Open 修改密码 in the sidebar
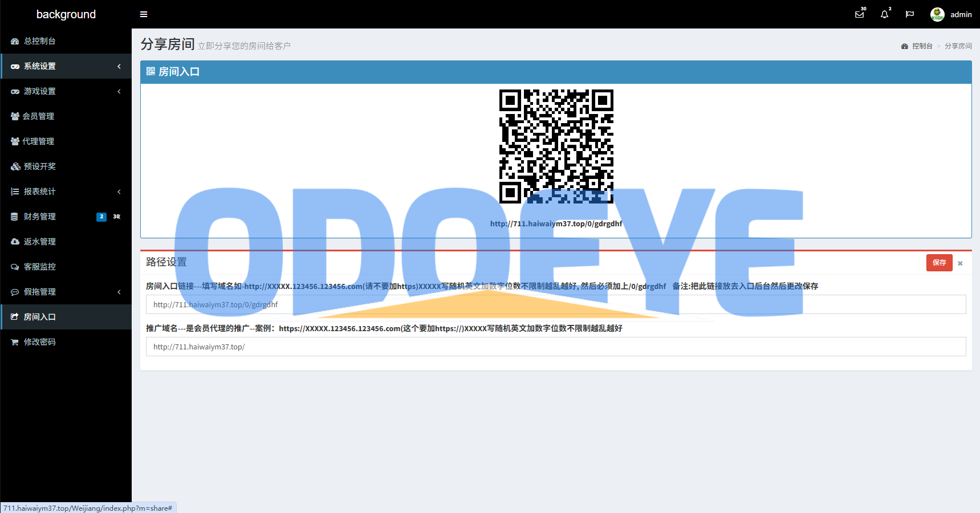 tap(66, 342)
